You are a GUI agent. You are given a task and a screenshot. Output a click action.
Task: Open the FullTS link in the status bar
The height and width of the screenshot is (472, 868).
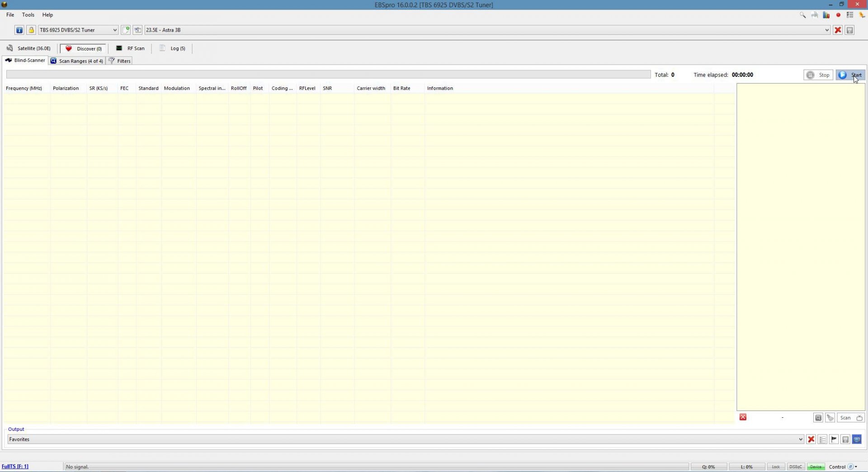point(15,466)
